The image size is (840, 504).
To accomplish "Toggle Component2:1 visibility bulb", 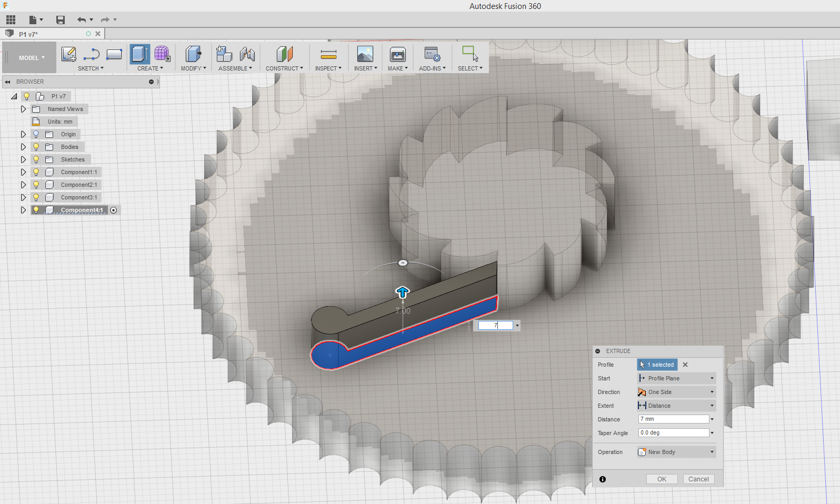I will (x=36, y=185).
